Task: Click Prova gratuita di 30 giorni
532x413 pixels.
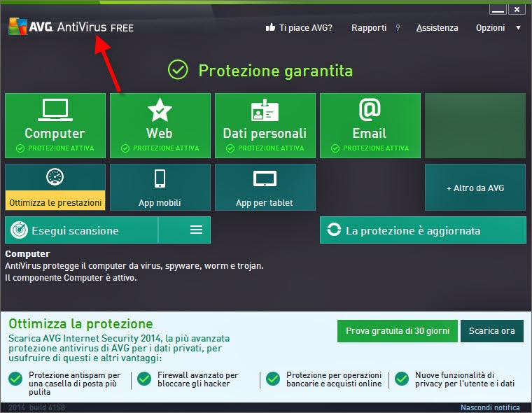Action: 398,331
